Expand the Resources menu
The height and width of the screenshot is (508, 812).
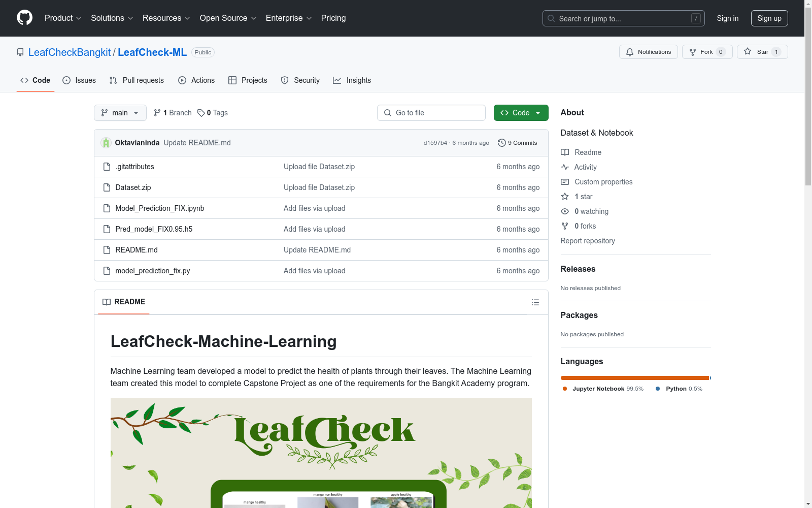[166, 18]
